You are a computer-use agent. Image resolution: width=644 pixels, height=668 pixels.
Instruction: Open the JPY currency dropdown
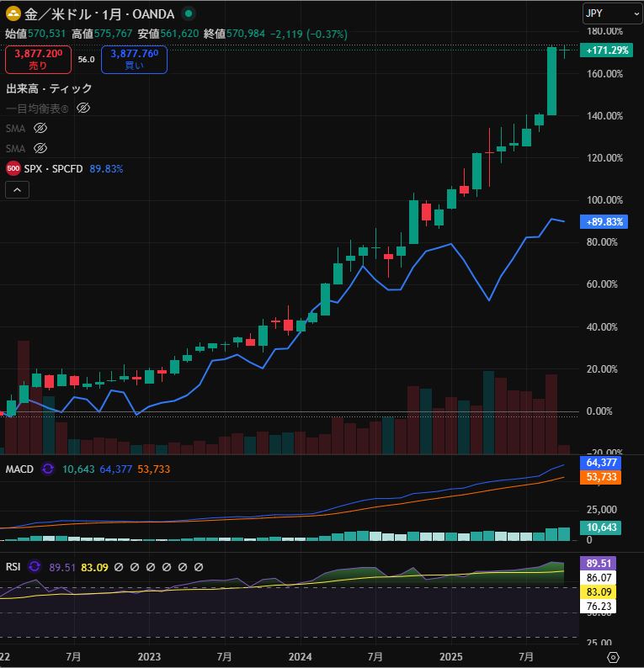click(610, 13)
